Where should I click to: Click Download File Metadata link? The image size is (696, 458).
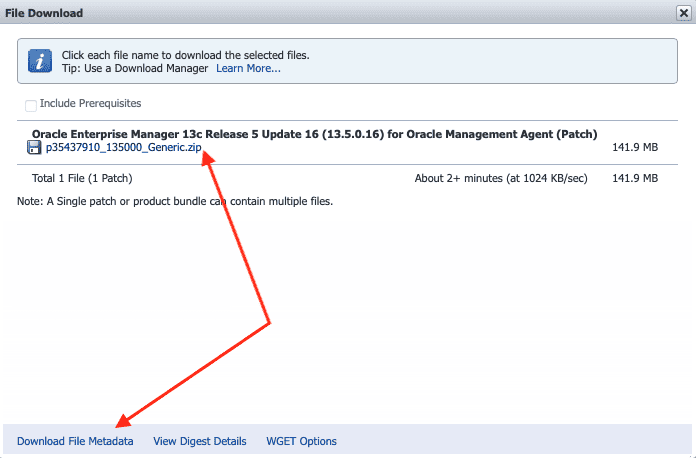tap(75, 441)
